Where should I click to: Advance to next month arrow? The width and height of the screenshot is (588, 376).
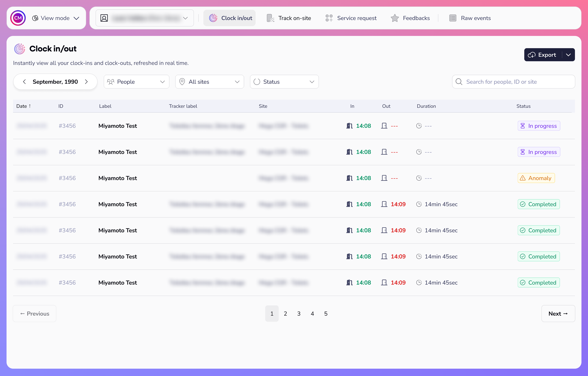(x=86, y=82)
